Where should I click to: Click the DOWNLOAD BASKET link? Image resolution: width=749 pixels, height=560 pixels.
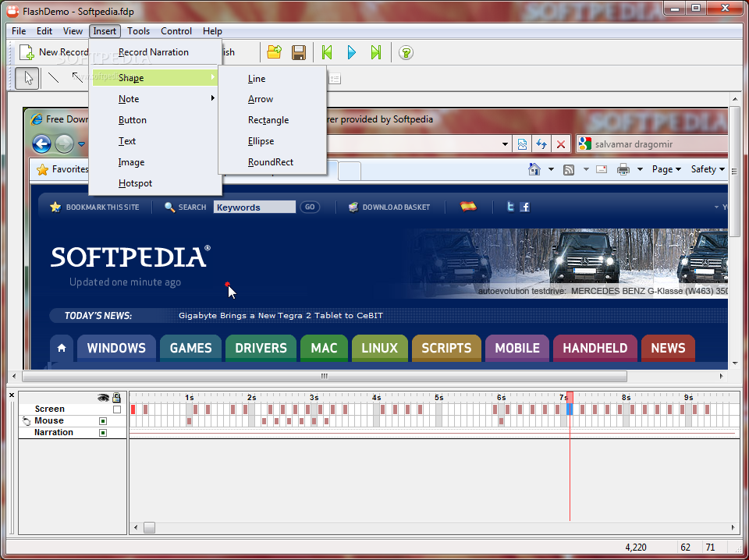click(396, 207)
